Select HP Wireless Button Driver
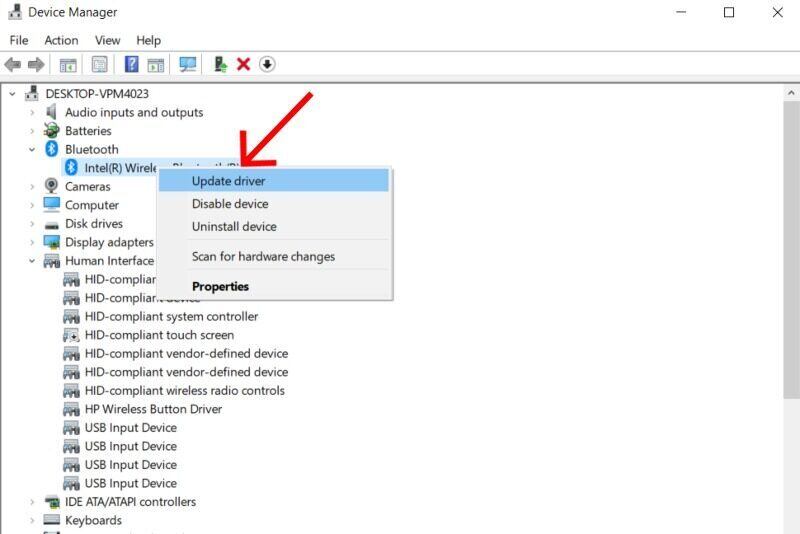 coord(153,409)
